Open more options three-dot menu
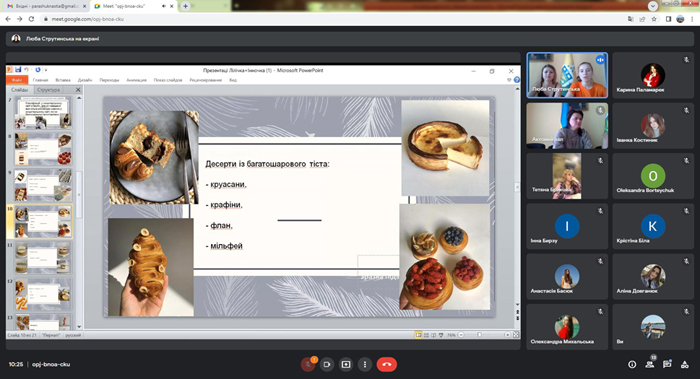 point(365,364)
